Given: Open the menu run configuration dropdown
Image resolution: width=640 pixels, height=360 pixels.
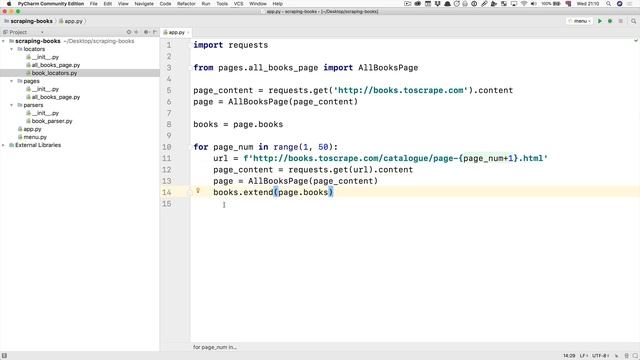Looking at the screenshot, I should pyautogui.click(x=580, y=21).
